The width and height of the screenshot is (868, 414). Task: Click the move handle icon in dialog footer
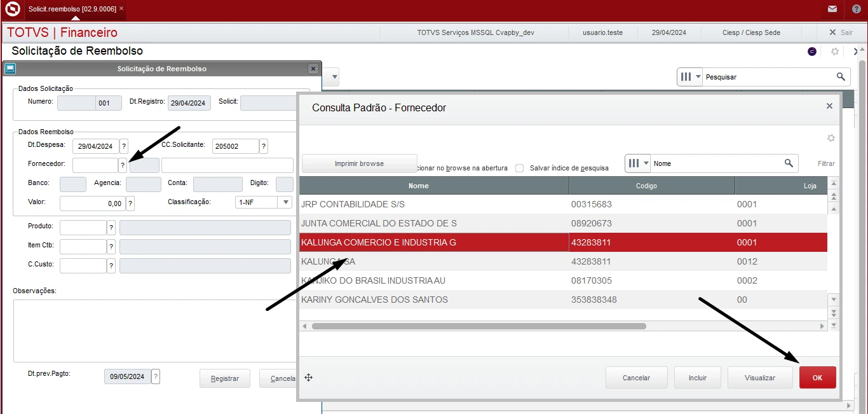click(308, 378)
